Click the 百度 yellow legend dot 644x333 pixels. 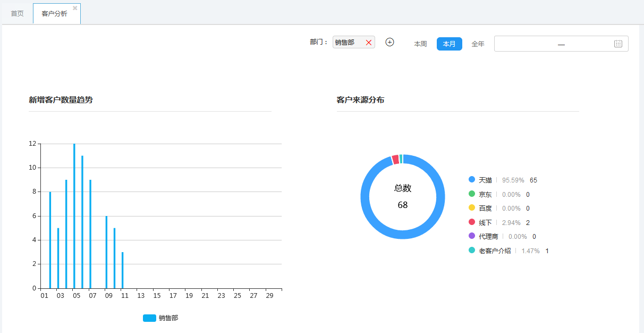tap(471, 208)
